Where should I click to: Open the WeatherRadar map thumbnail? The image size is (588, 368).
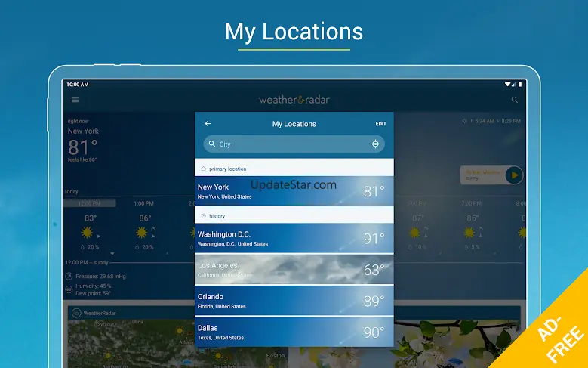pyautogui.click(x=178, y=344)
